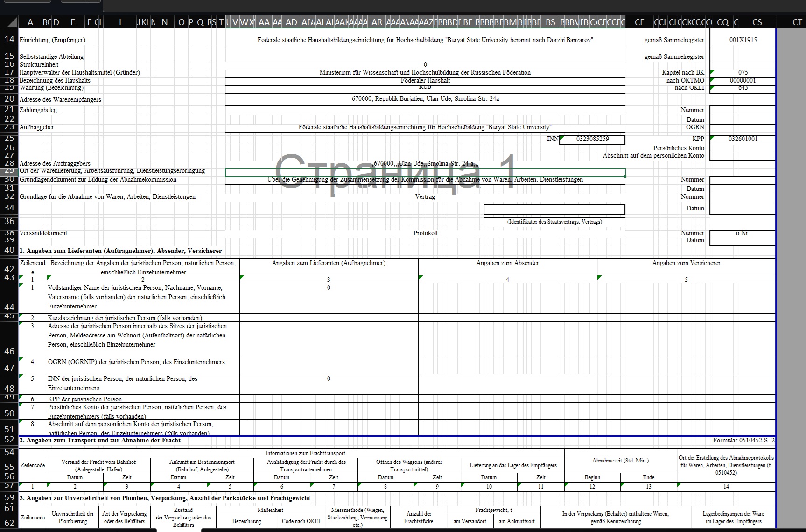Click the row 40 header

coord(9,250)
